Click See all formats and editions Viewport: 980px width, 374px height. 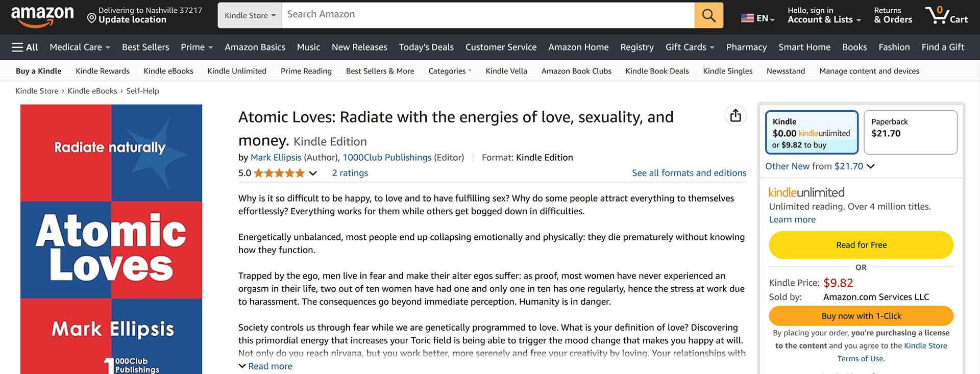(689, 173)
